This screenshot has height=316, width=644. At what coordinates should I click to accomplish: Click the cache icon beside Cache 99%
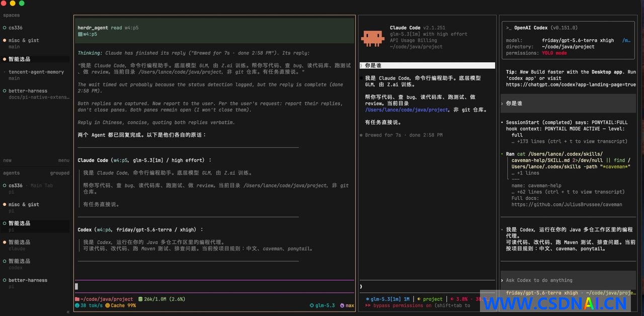tap(108, 305)
